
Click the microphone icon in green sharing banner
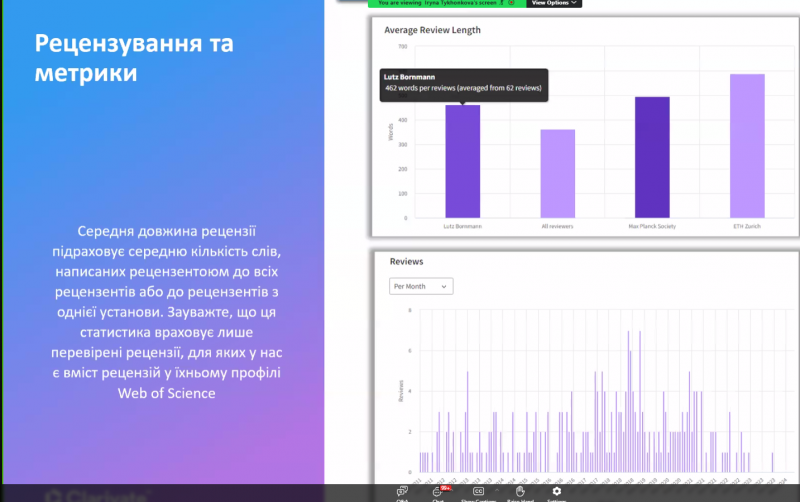tap(502, 3)
